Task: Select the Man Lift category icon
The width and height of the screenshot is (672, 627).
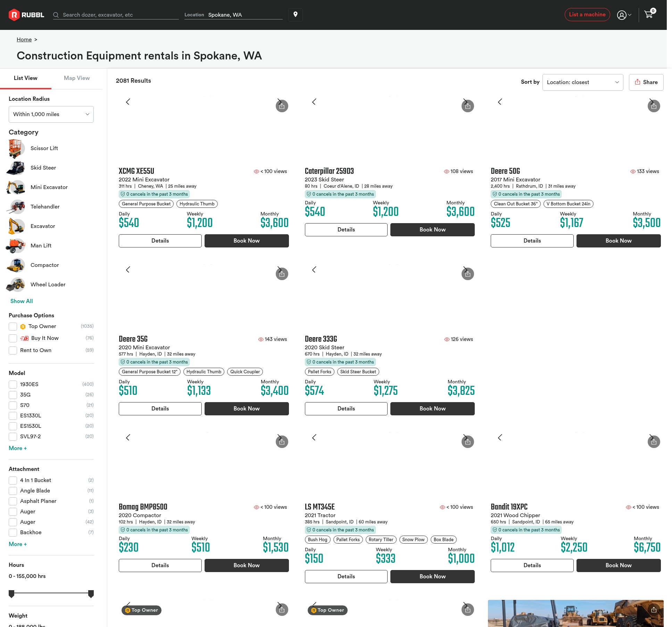Action: coord(15,246)
